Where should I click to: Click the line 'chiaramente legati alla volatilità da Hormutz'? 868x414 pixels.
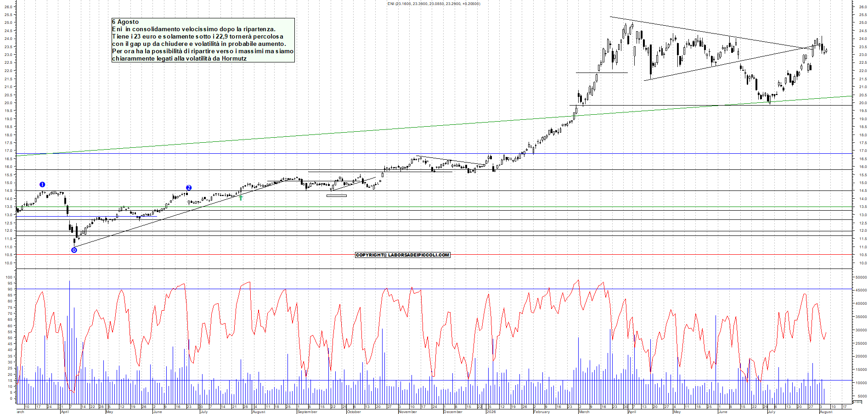point(179,58)
